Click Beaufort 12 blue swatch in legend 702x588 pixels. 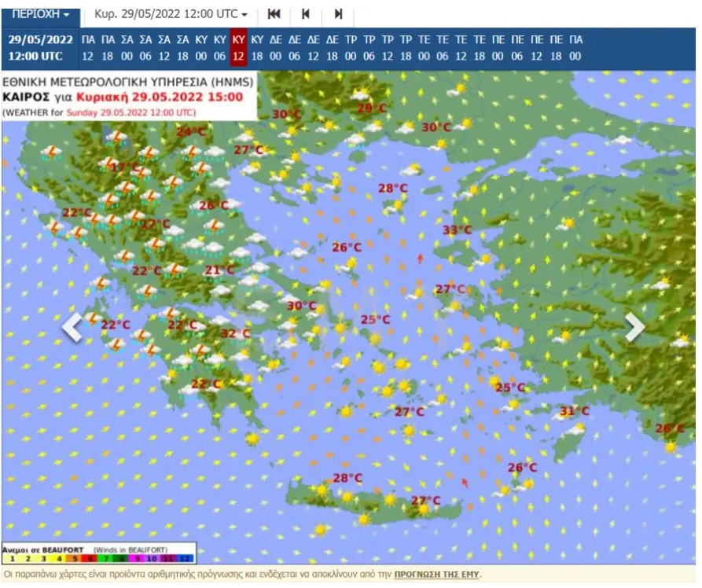pyautogui.click(x=186, y=558)
